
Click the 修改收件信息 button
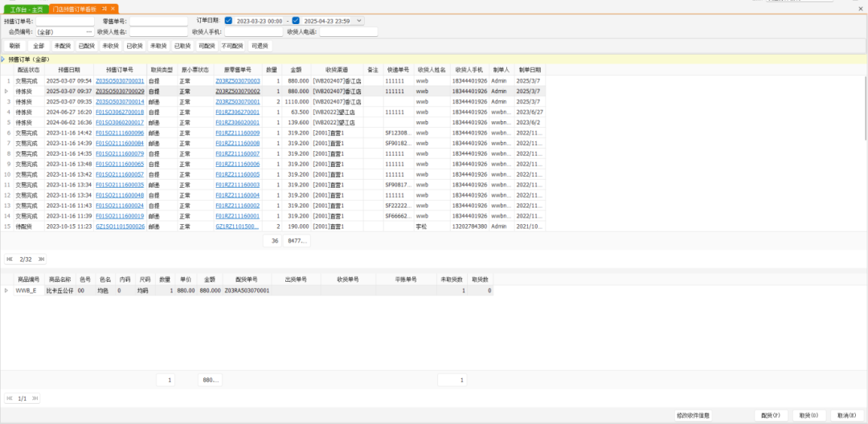click(694, 415)
